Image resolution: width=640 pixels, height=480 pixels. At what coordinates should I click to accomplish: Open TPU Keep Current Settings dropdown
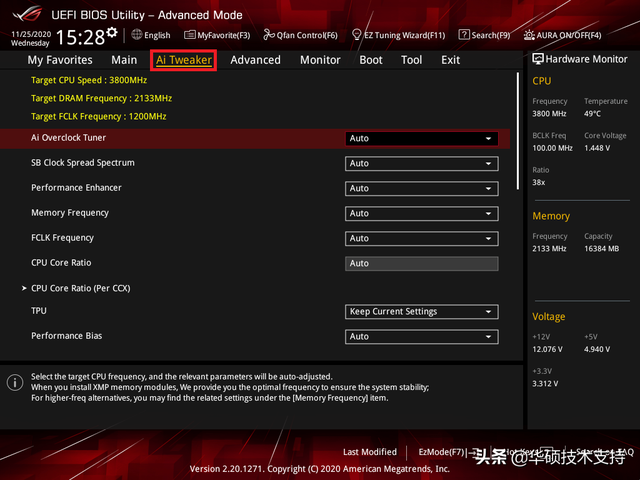tap(422, 311)
